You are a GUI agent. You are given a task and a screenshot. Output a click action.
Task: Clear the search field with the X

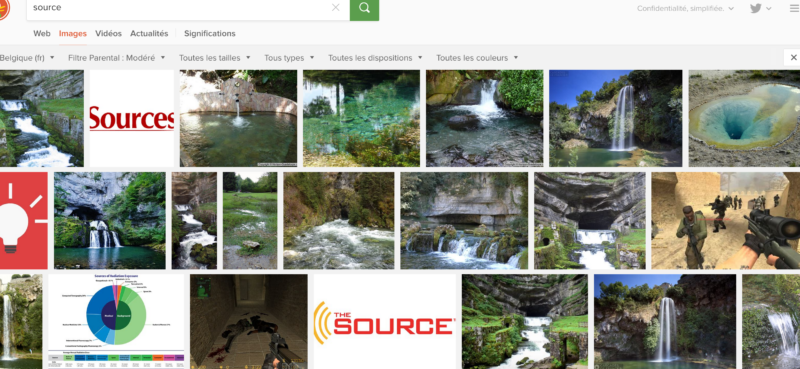click(336, 8)
